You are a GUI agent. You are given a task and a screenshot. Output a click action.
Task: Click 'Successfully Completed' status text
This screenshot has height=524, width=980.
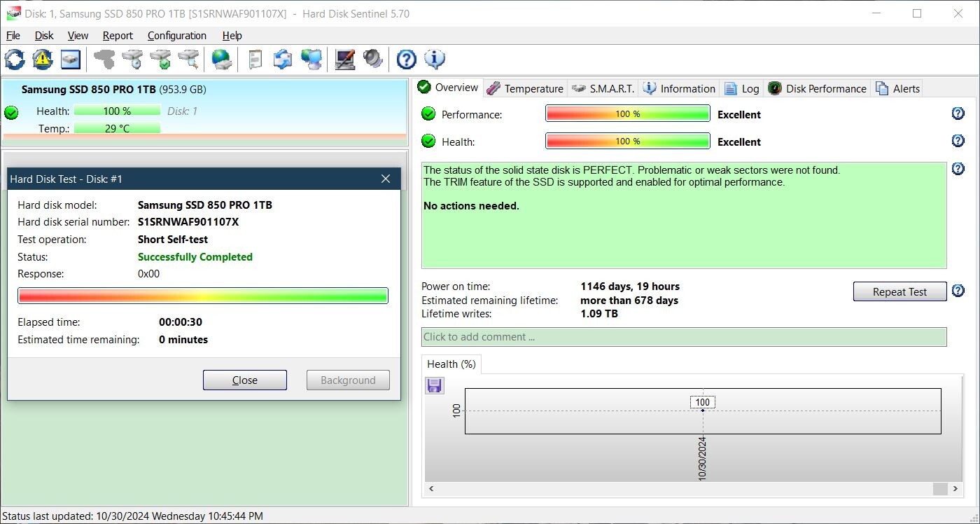click(195, 257)
